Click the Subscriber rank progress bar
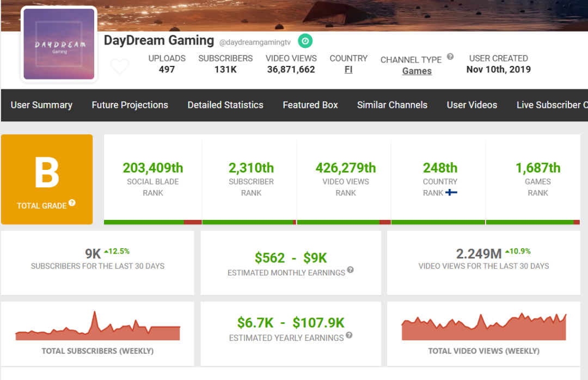 pyautogui.click(x=249, y=222)
